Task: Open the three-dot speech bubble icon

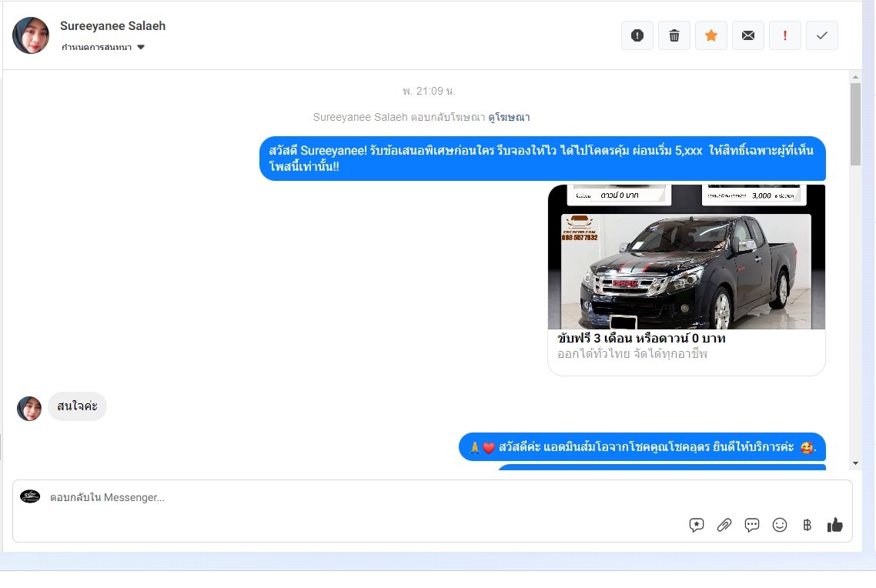Action: (752, 525)
